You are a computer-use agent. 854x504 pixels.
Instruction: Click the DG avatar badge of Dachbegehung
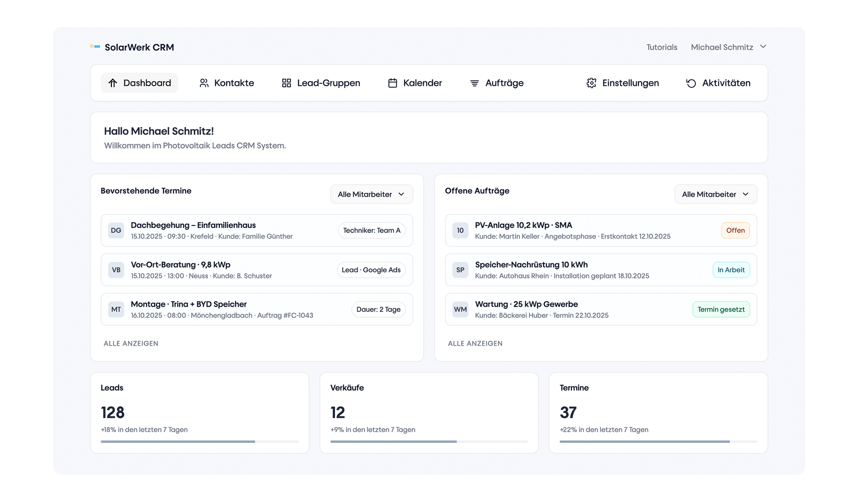pos(116,230)
